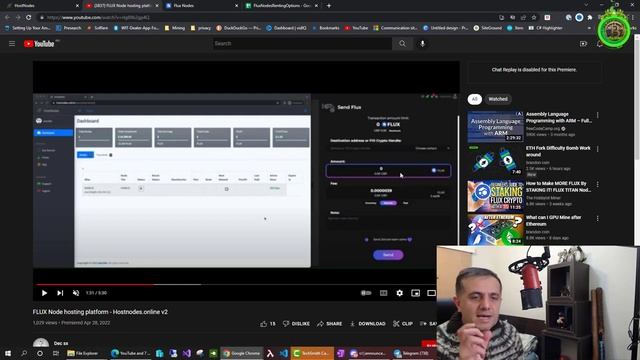Viewport: 640px width, 360px height.
Task: Click the browser address bar
Action: (x=265, y=18)
